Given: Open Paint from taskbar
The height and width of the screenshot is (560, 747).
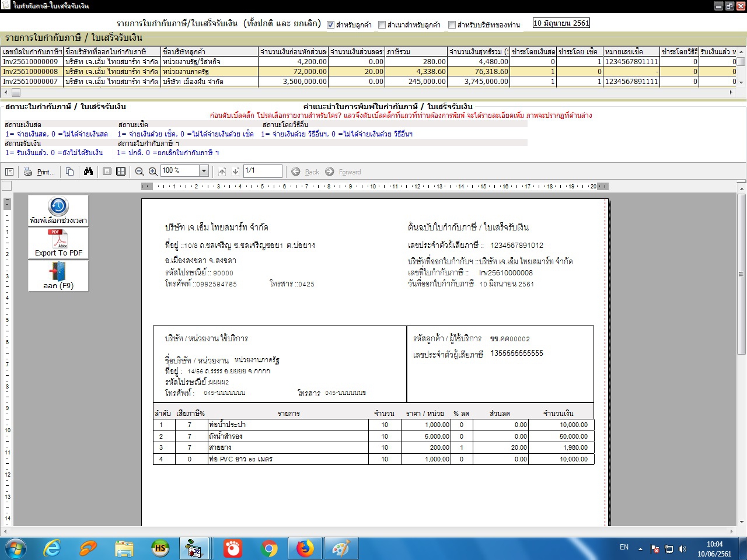Looking at the screenshot, I should pos(341,548).
